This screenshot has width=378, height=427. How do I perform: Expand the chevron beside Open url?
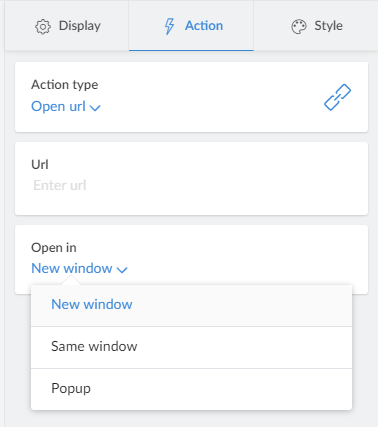95,108
